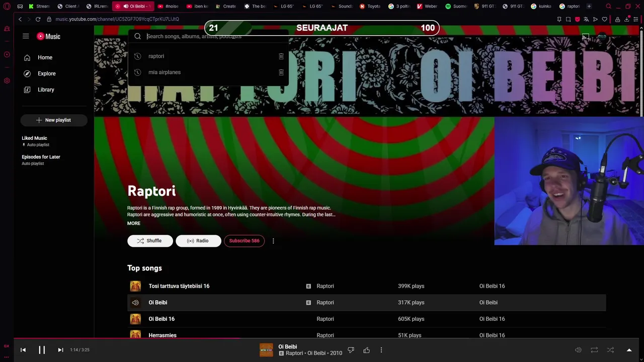
Task: Select the 'raptori' search history suggestion
Action: [207, 56]
